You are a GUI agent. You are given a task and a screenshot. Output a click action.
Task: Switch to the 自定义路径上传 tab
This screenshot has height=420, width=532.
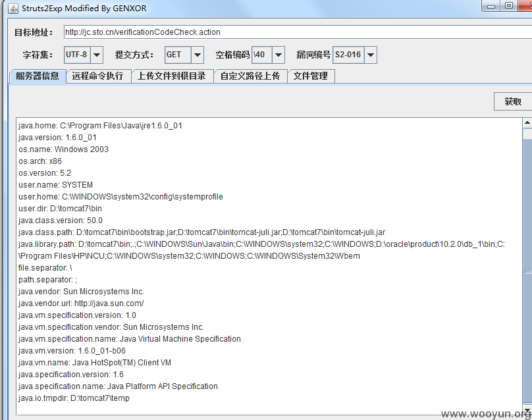click(250, 76)
